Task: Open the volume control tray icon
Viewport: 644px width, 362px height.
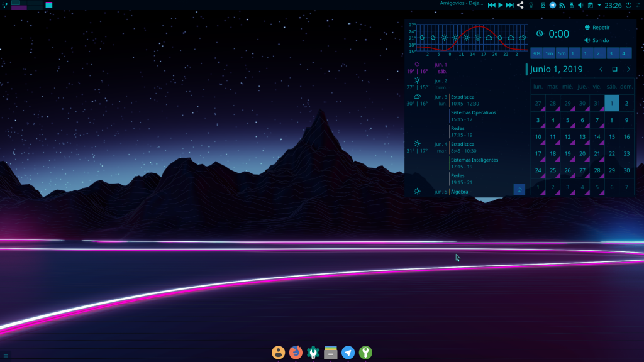Action: click(x=580, y=5)
